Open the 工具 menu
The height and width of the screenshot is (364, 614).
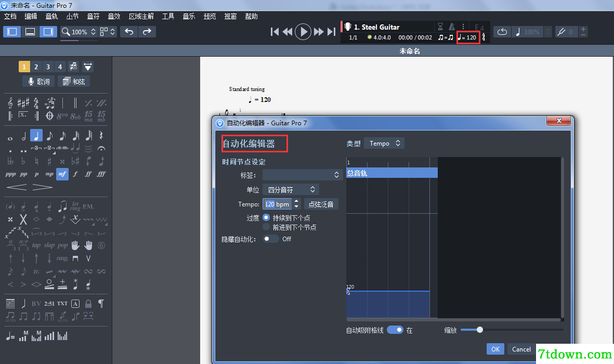tap(168, 16)
